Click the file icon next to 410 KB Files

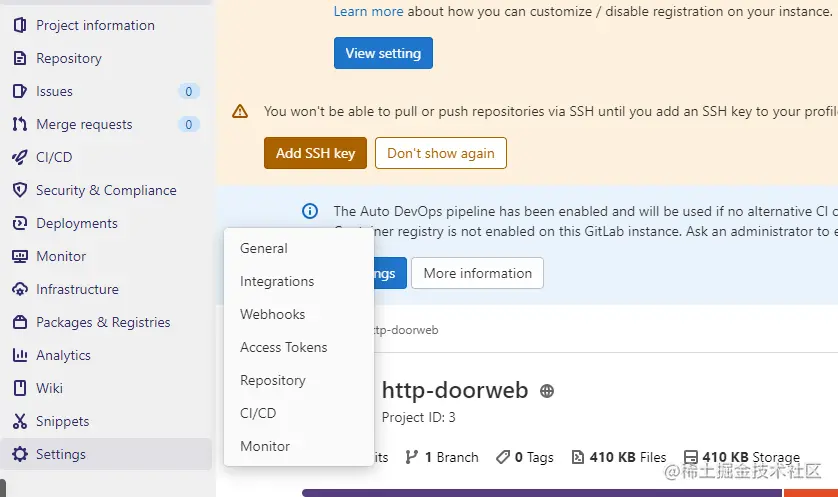coord(578,457)
